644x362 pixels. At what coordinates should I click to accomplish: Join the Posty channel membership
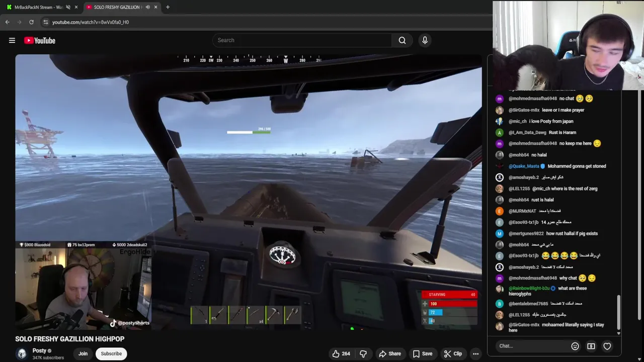[x=83, y=353]
